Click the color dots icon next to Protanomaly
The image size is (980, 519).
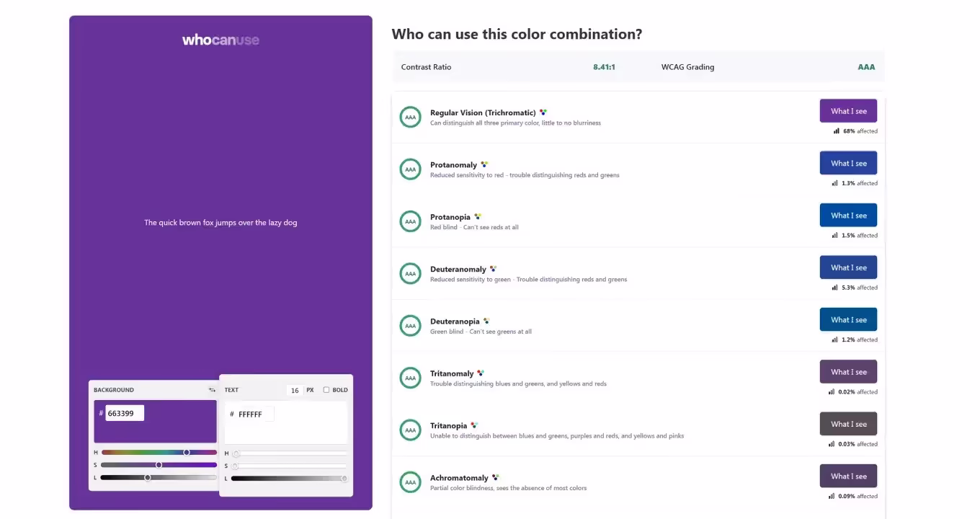484,164
